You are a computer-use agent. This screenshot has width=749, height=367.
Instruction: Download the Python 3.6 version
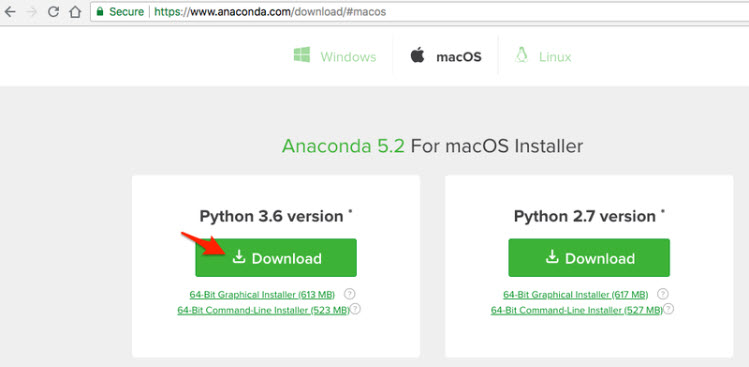276,258
